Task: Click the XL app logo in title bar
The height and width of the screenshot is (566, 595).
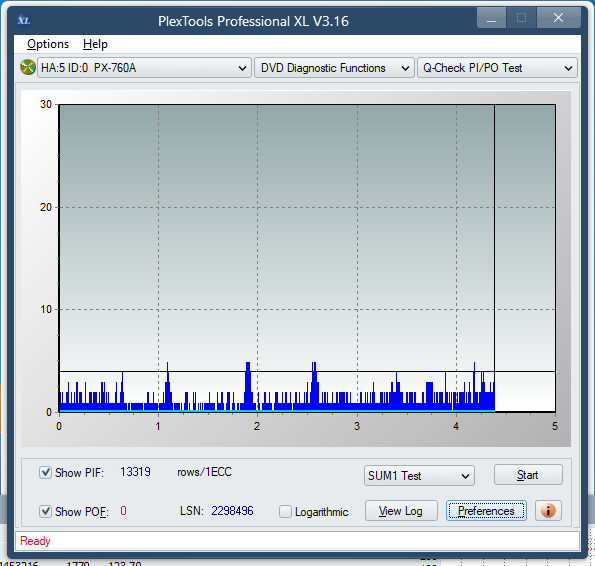Action: point(24,20)
